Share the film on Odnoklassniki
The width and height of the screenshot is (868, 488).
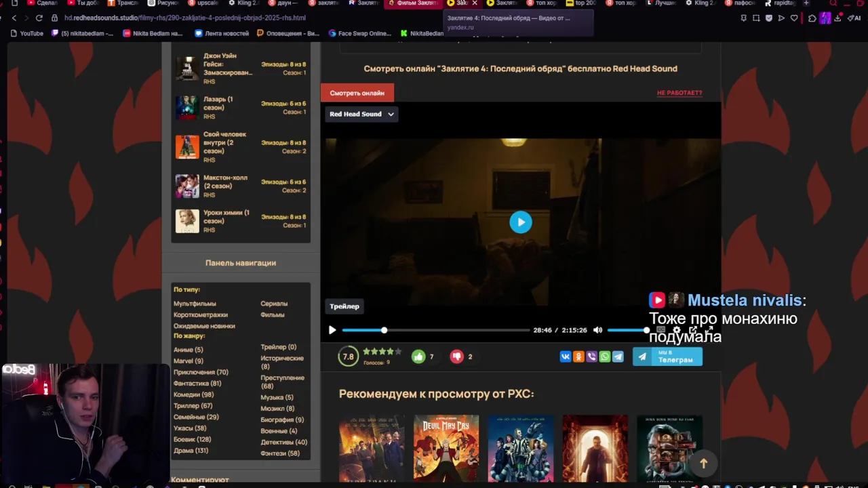(578, 357)
